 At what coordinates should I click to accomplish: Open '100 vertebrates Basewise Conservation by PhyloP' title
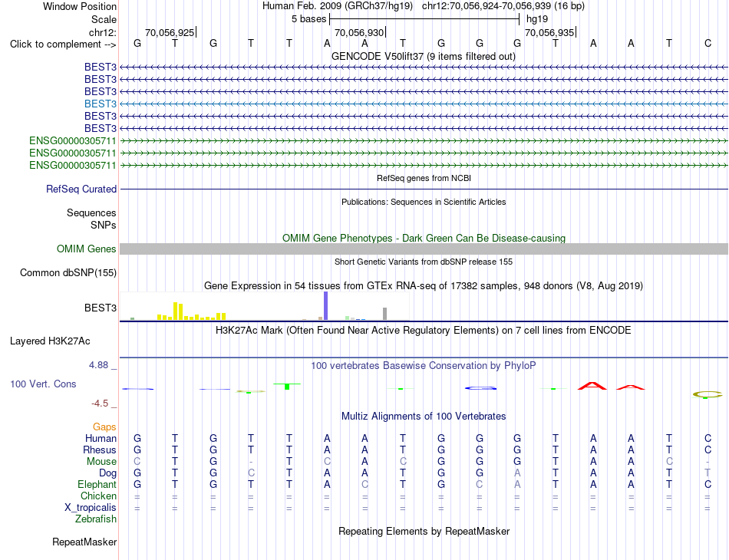[424, 366]
